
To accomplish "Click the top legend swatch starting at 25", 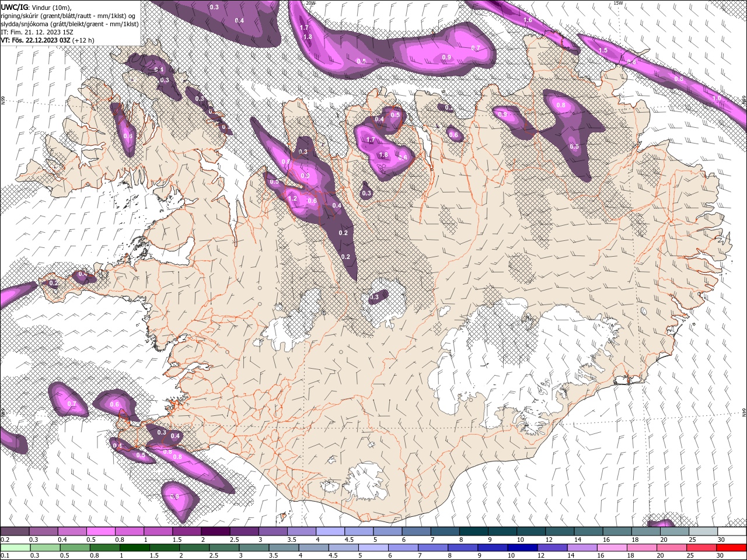I will click(703, 531).
